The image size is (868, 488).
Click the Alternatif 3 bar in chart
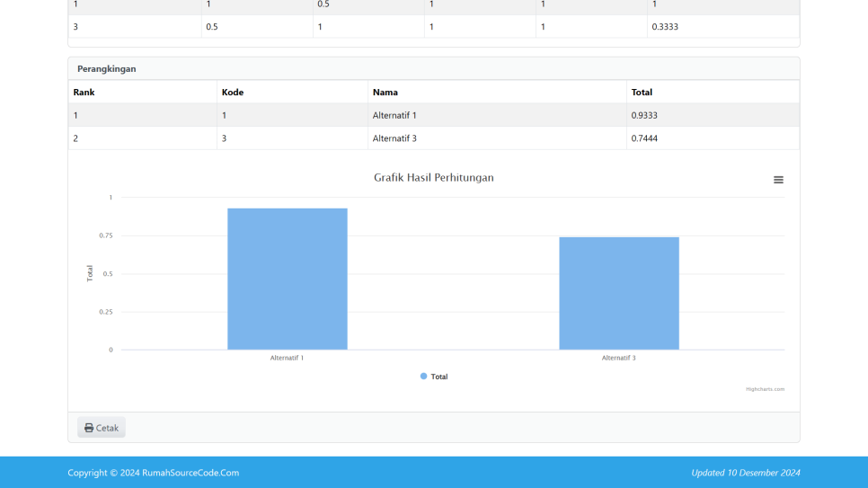click(618, 293)
